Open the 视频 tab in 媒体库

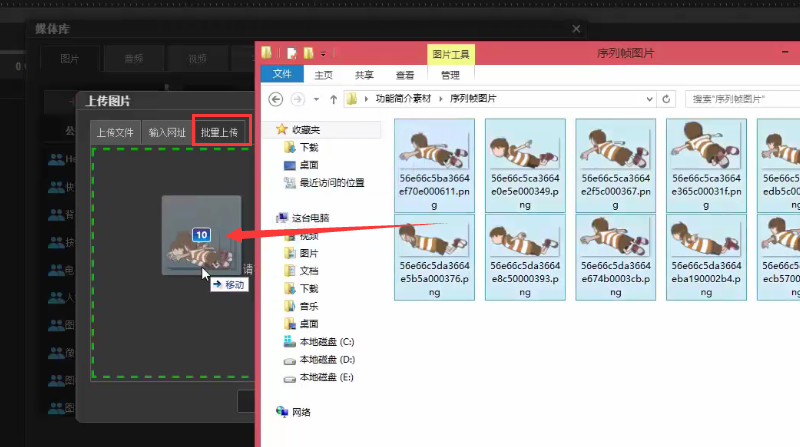[197, 59]
